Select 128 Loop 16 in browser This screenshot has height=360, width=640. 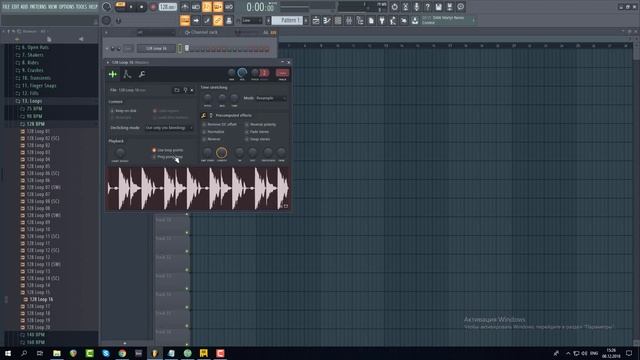(41, 299)
